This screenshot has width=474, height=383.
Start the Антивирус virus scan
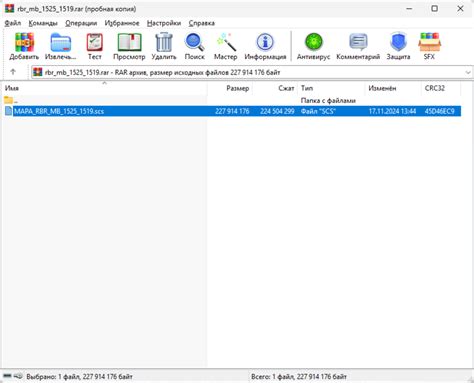coord(313,46)
